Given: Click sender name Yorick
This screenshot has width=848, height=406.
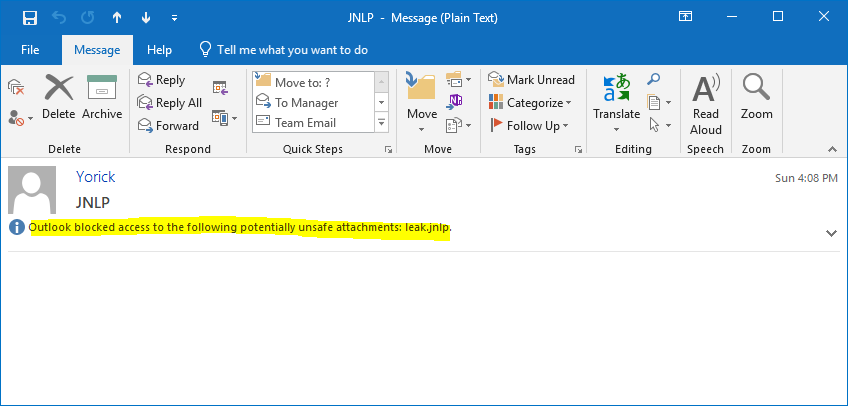Looking at the screenshot, I should coord(95,177).
